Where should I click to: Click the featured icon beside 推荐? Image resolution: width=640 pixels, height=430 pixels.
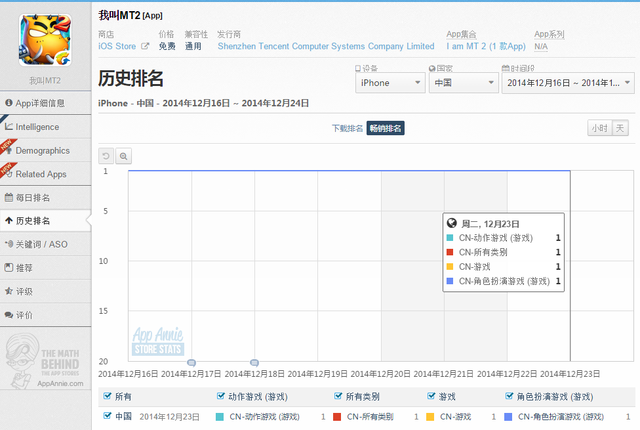tap(9, 268)
